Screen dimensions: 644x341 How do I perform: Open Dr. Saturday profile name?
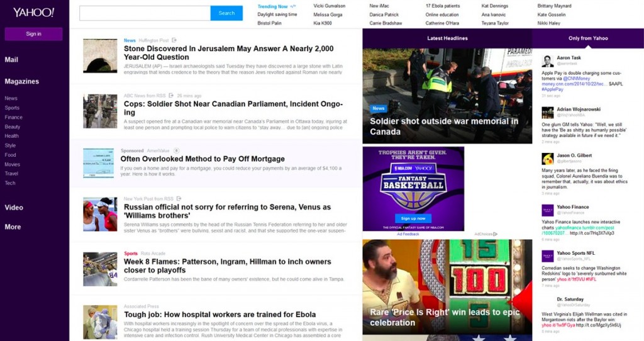(570, 299)
